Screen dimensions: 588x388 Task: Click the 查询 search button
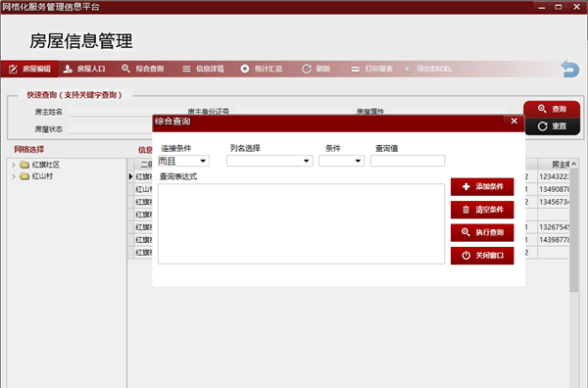[x=552, y=109]
